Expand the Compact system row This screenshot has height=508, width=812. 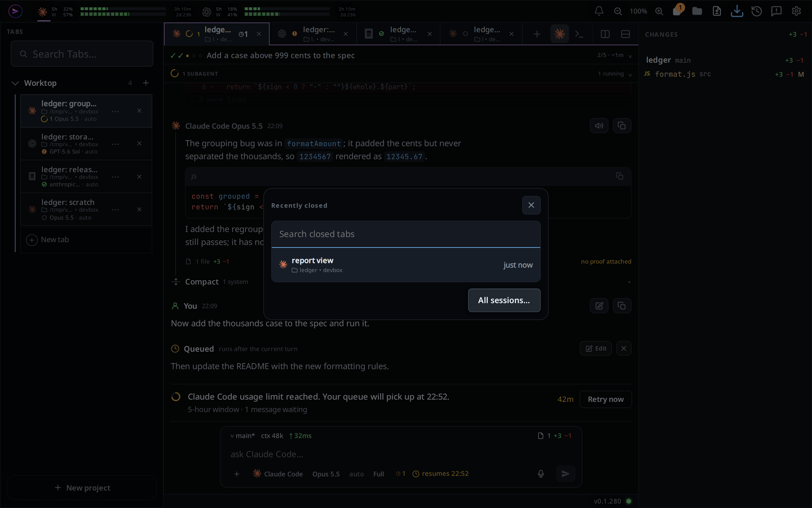[401, 282]
